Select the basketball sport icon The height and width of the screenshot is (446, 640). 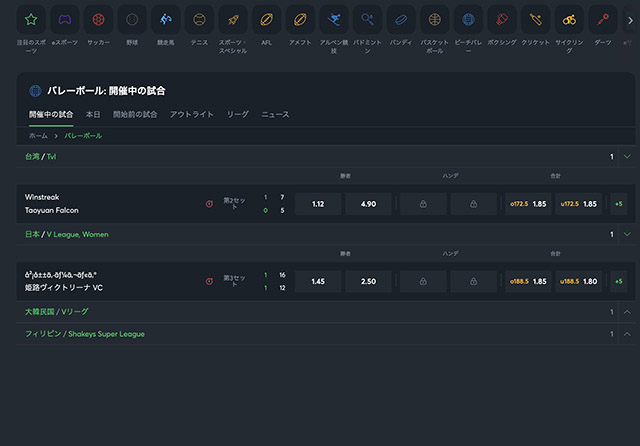(433, 19)
